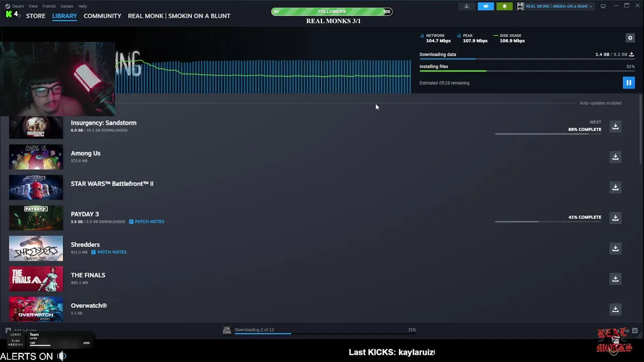Download PAYDAY 3 now

(x=615, y=218)
